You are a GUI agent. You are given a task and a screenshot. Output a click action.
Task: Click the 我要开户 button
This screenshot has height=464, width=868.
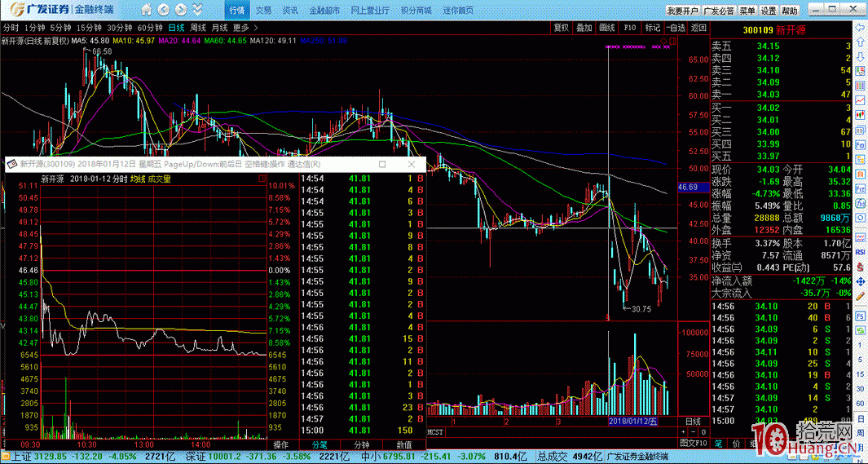coord(682,11)
